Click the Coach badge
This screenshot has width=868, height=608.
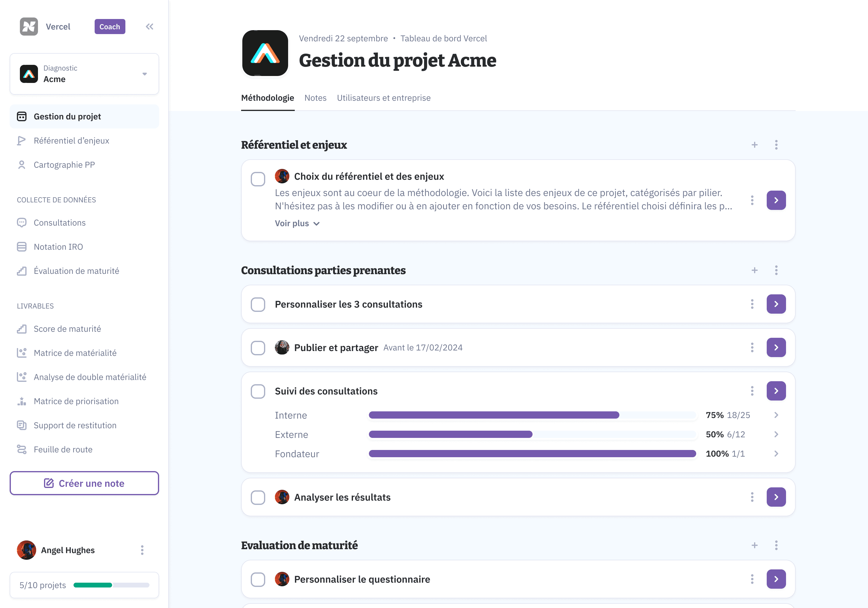(110, 27)
